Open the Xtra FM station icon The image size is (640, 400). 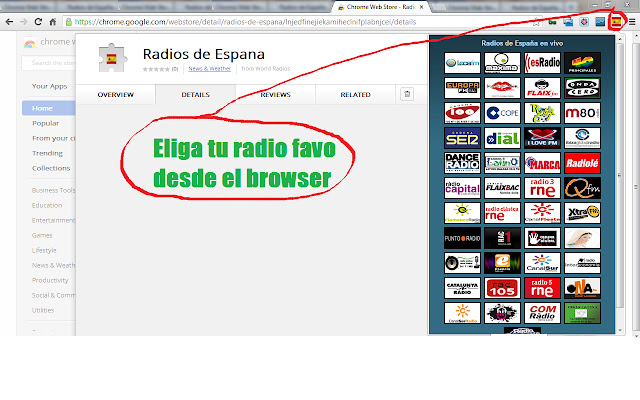point(582,213)
